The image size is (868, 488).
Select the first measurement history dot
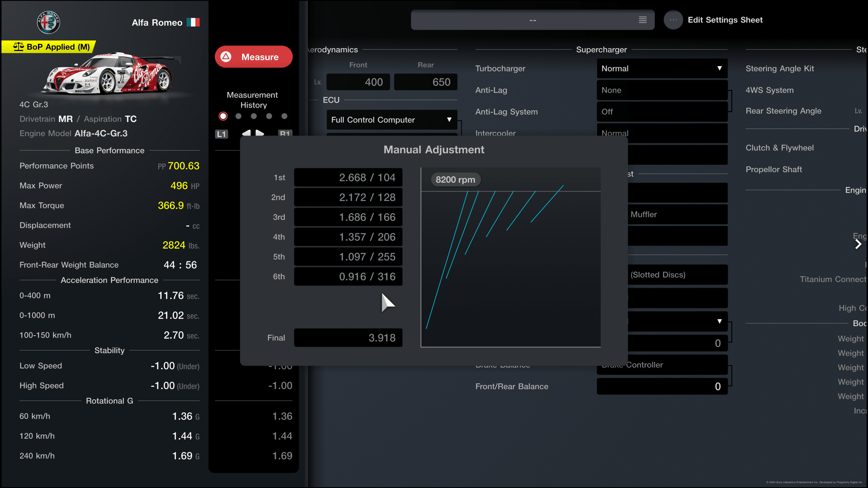pyautogui.click(x=223, y=116)
